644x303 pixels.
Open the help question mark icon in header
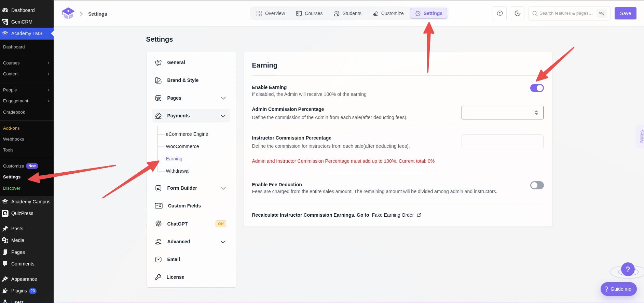[500, 13]
